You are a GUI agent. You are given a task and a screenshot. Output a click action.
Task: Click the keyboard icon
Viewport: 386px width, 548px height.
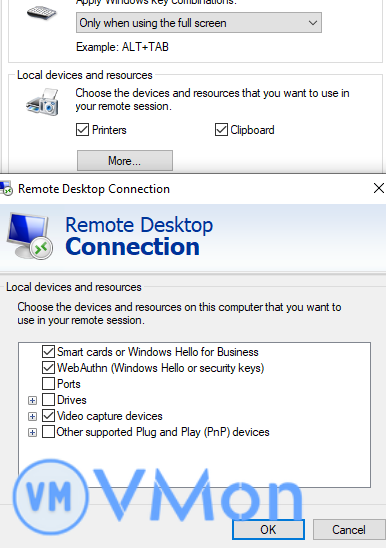[42, 13]
